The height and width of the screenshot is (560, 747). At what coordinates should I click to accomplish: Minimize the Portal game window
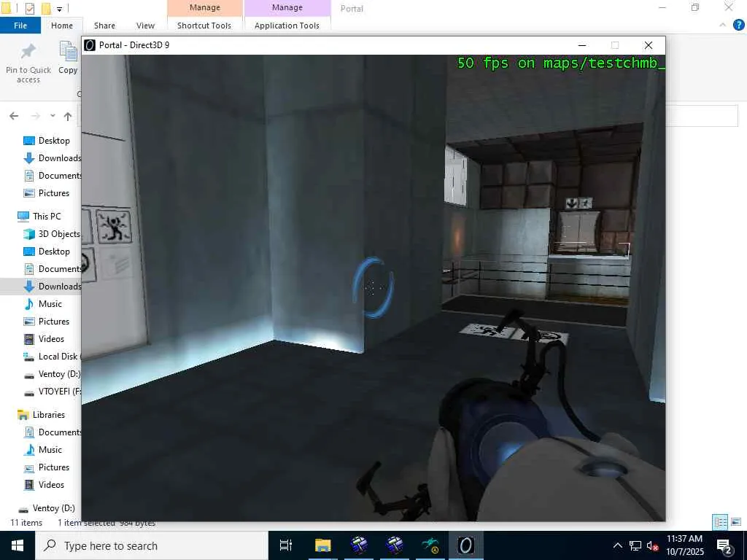pyautogui.click(x=581, y=45)
